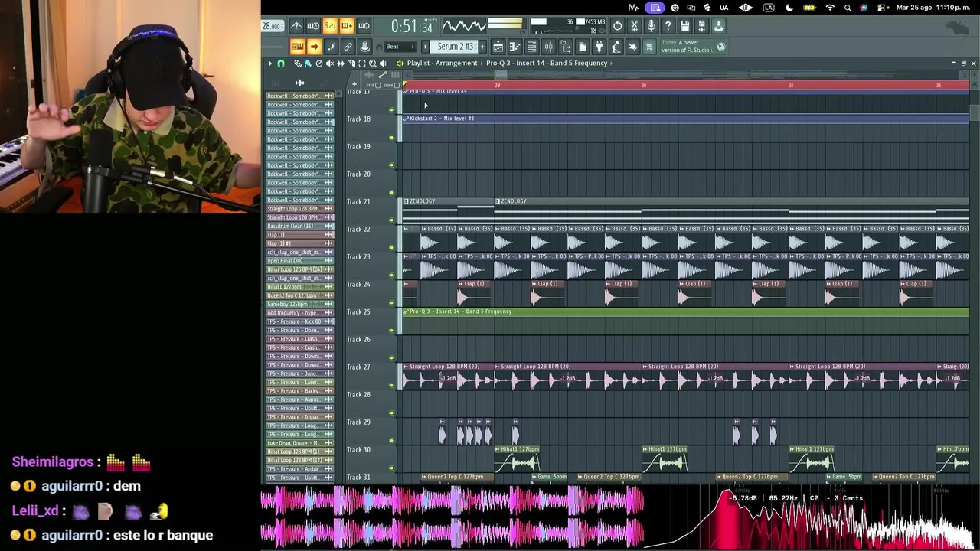Open the Playlist view from main toolbar
Viewport: 980px width, 551px height.
click(498, 47)
